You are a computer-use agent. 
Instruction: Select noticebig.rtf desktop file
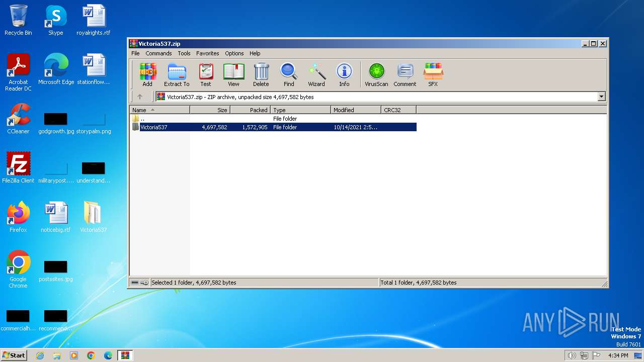click(x=56, y=217)
